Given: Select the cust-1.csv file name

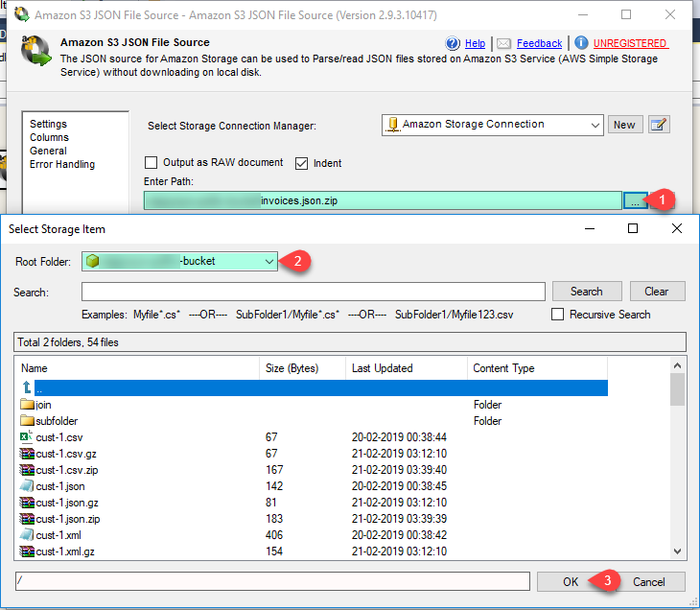Looking at the screenshot, I should (x=59, y=437).
